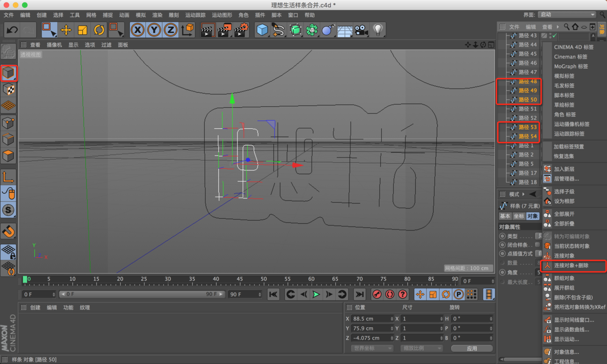Click frame 45 on the timeline ruler
607x364 pixels.
point(239,279)
